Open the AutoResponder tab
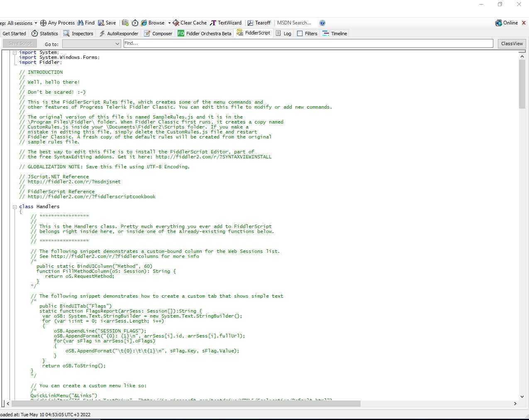 pyautogui.click(x=118, y=34)
